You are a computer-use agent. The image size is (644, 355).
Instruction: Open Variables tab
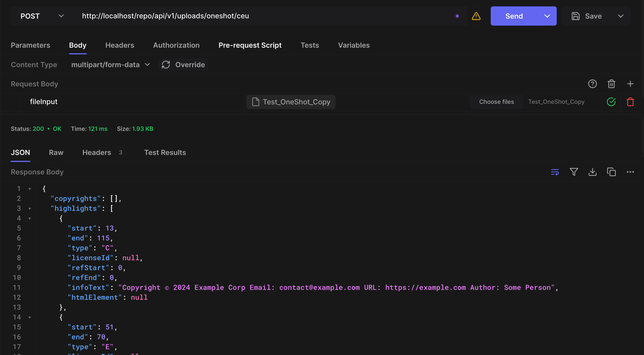[354, 45]
